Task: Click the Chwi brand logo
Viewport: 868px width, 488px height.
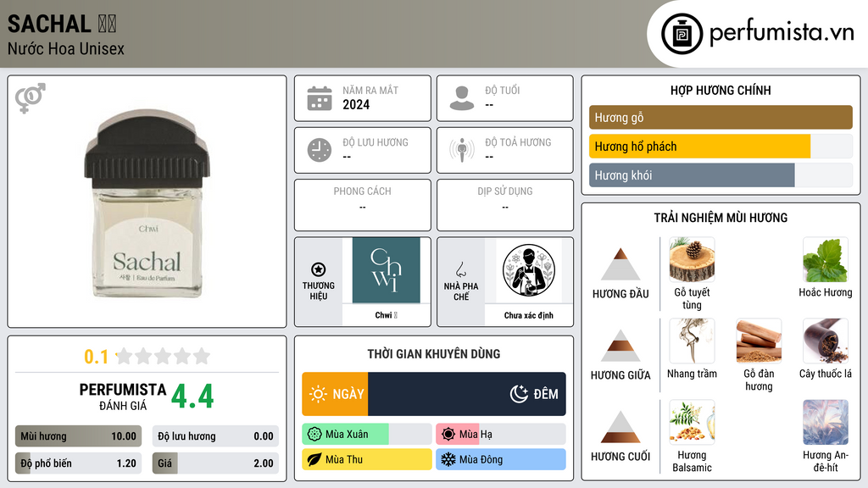Action: pos(387,270)
